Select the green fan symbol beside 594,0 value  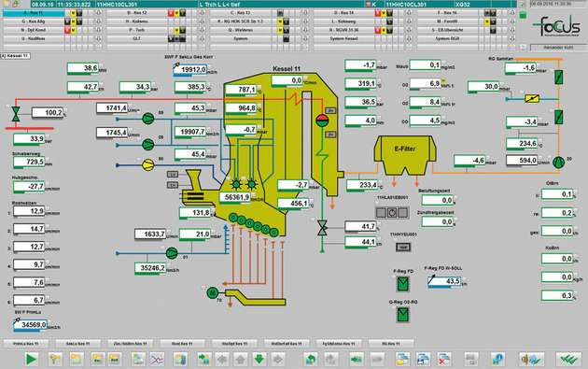558,162
